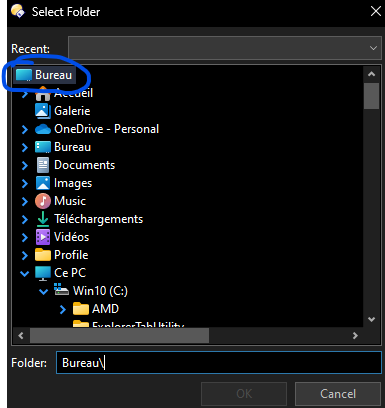The width and height of the screenshot is (385, 408).
Task: Select the Documents folder icon
Action: pos(43,165)
